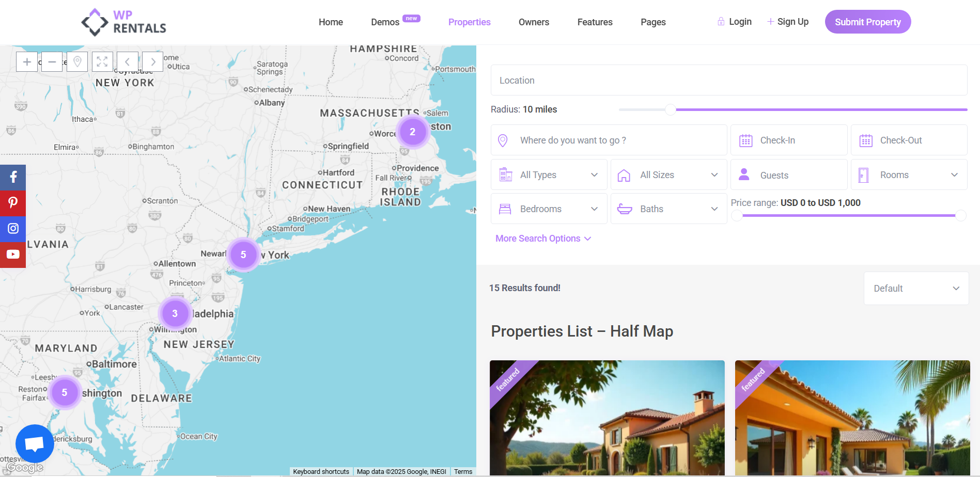Click the Submit Property button
This screenshot has width=980, height=477.
[867, 22]
